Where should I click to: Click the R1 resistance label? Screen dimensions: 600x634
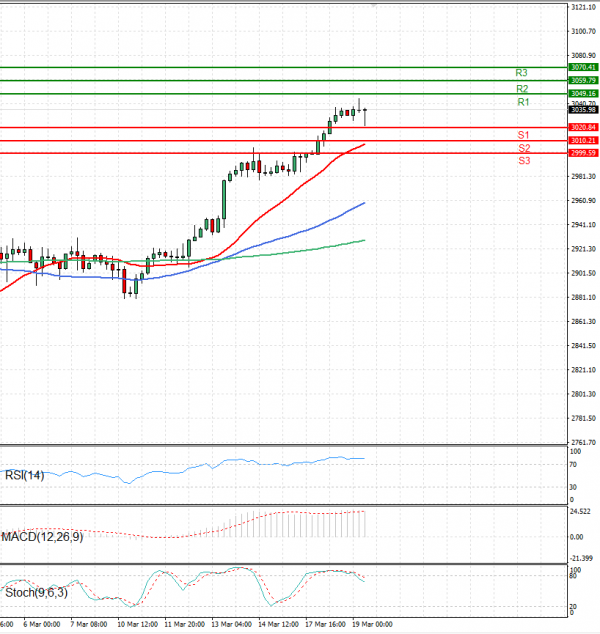coord(523,102)
